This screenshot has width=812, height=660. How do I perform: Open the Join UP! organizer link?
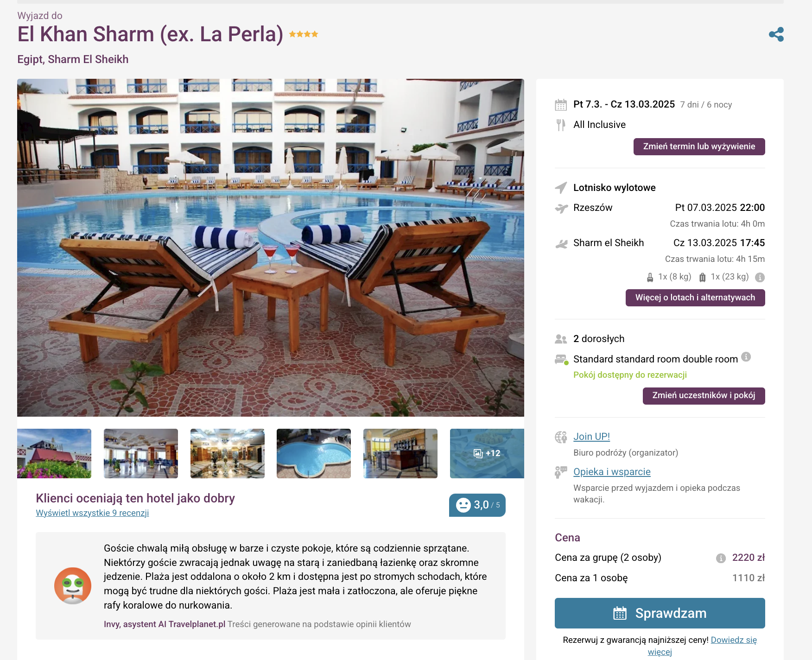[x=591, y=437]
